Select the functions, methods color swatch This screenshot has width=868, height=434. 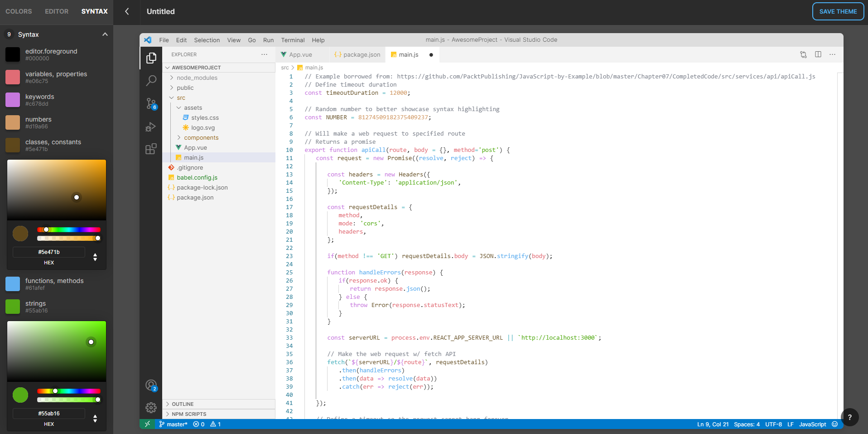coord(13,284)
